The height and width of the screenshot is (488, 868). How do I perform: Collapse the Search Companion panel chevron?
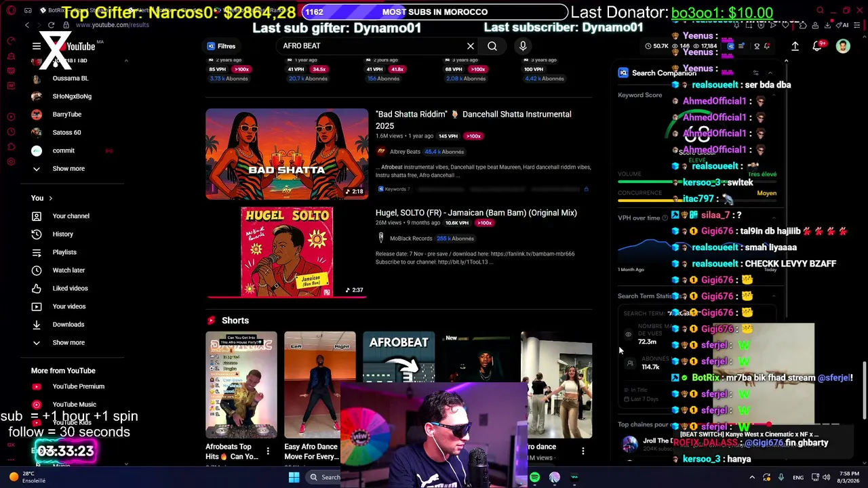click(770, 73)
